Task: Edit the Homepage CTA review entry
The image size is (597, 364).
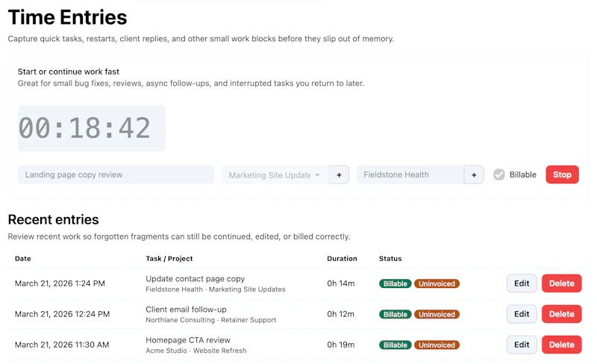Action: [522, 345]
